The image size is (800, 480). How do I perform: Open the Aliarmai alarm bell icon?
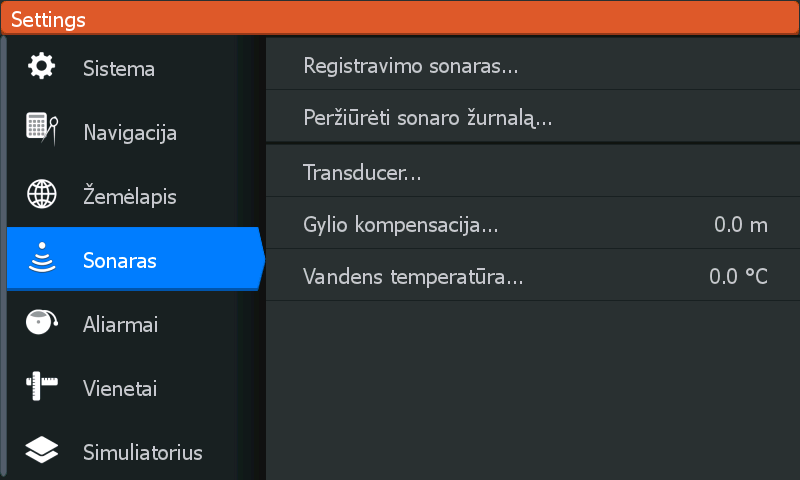[x=42, y=322]
